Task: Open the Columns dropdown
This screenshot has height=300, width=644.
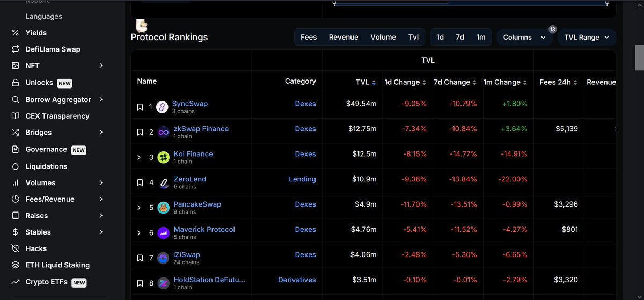Action: coord(525,37)
